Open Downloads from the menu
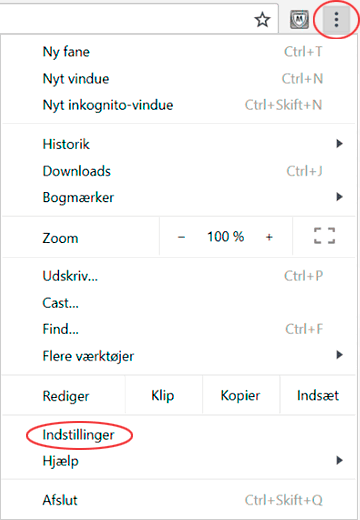This screenshot has width=360, height=520. (x=179, y=171)
